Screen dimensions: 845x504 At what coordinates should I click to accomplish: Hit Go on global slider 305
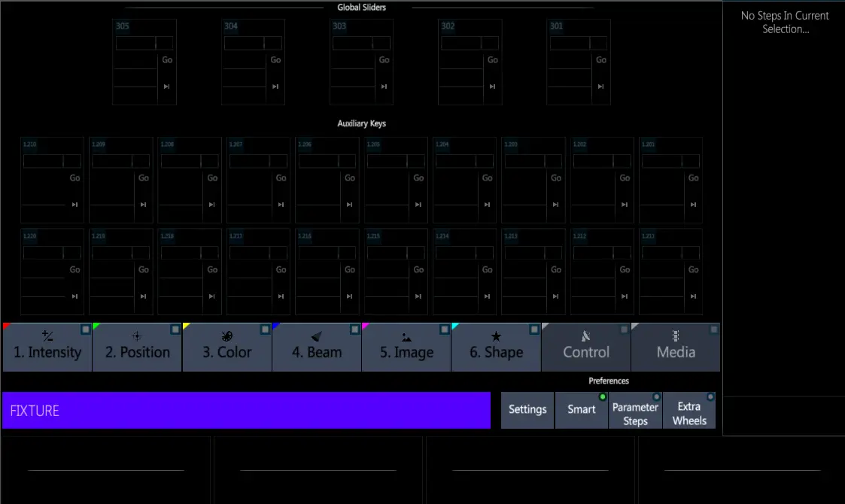167,60
